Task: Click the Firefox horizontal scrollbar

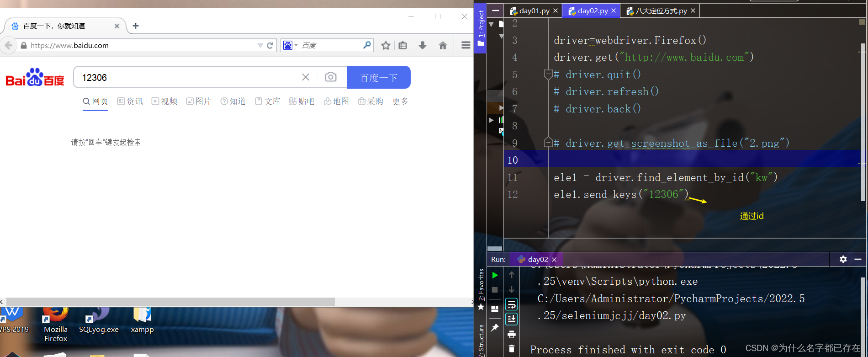Action: [170, 302]
